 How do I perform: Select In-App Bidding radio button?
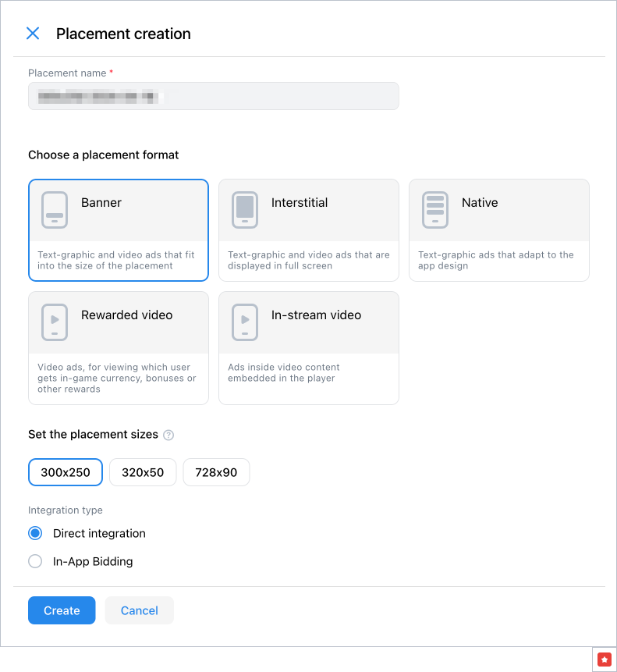click(35, 561)
